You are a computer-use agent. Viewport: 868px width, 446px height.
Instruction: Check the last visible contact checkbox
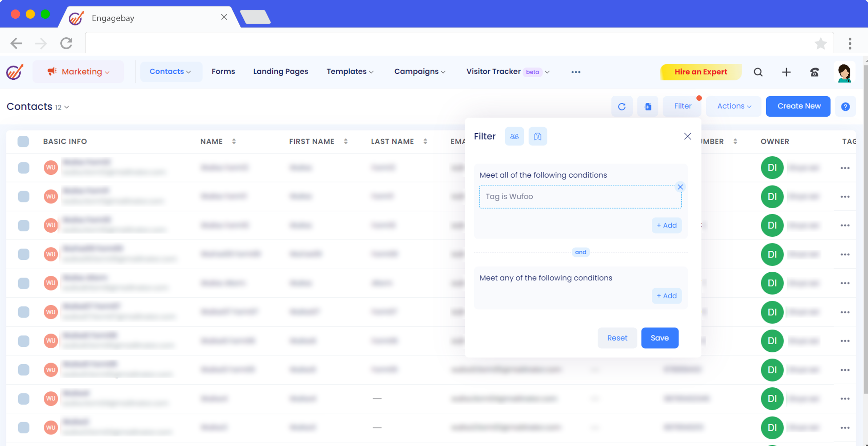tap(23, 427)
